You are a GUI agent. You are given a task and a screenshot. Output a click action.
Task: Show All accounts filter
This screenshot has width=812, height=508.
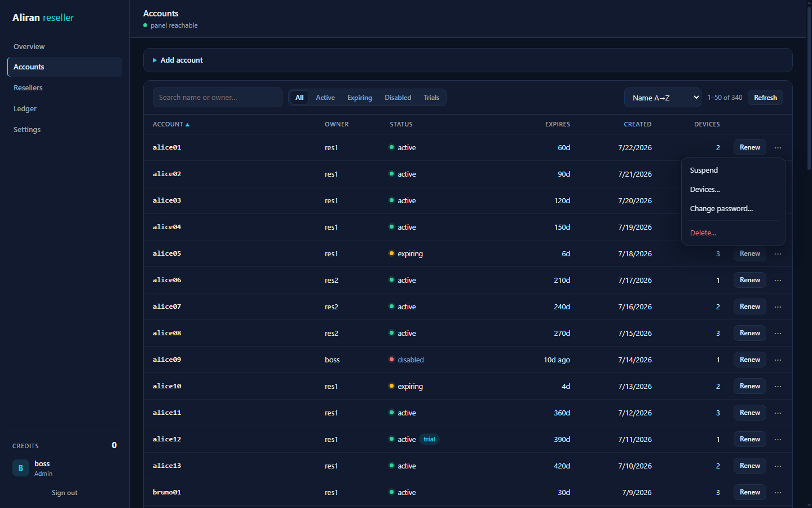click(299, 98)
